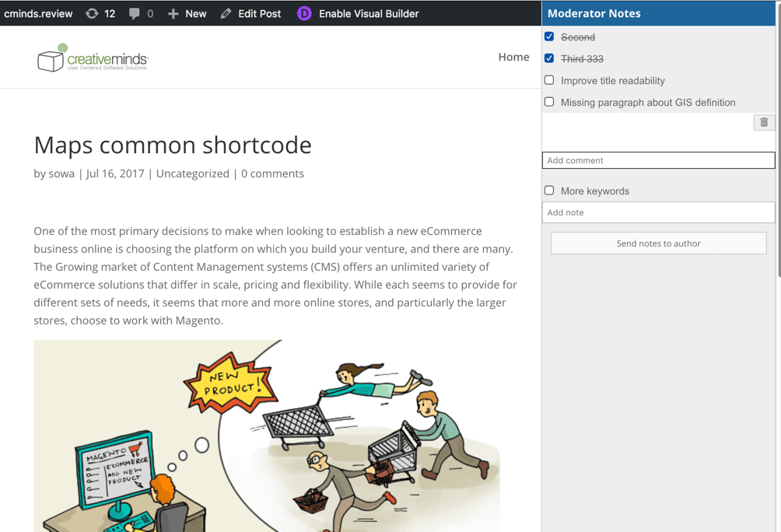This screenshot has width=781, height=532.
Task: Uncheck the Second note checkbox
Action: [x=549, y=37]
